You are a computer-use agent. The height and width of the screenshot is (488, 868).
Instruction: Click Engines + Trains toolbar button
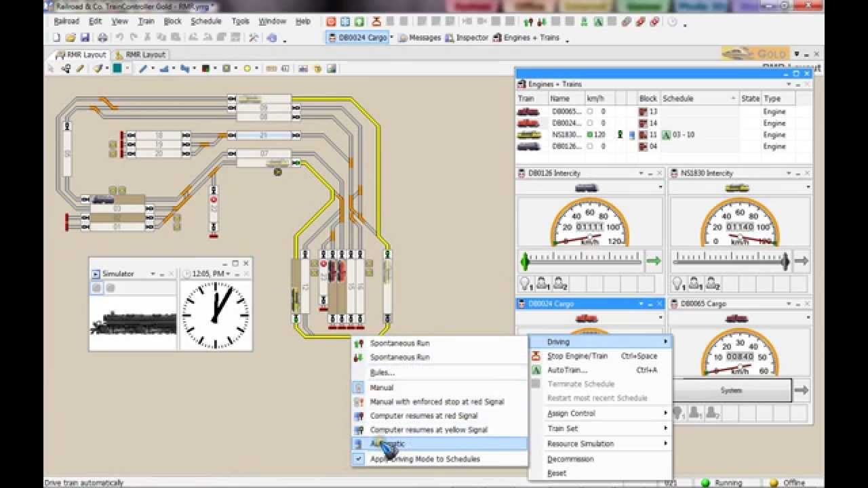tap(526, 38)
